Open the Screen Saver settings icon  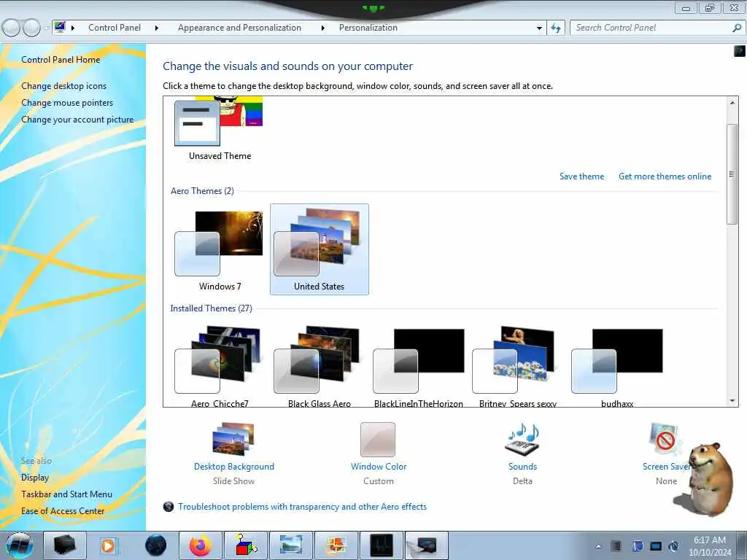tap(665, 438)
